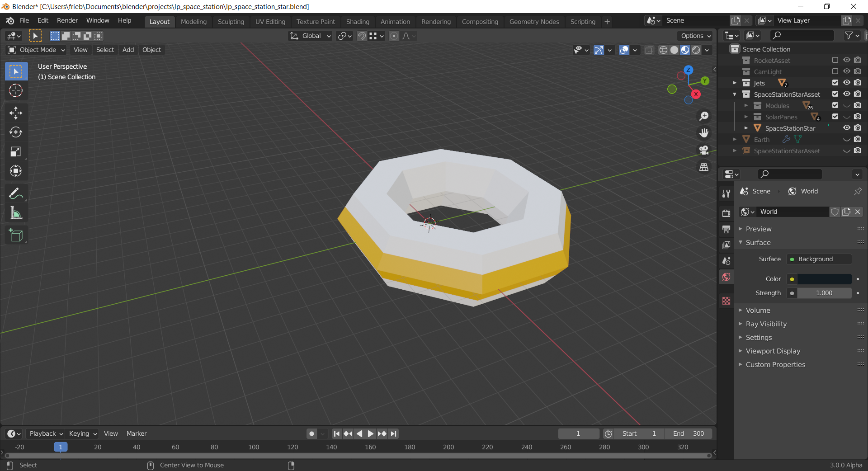868x471 pixels.
Task: Switch to material preview shading
Action: click(x=685, y=50)
